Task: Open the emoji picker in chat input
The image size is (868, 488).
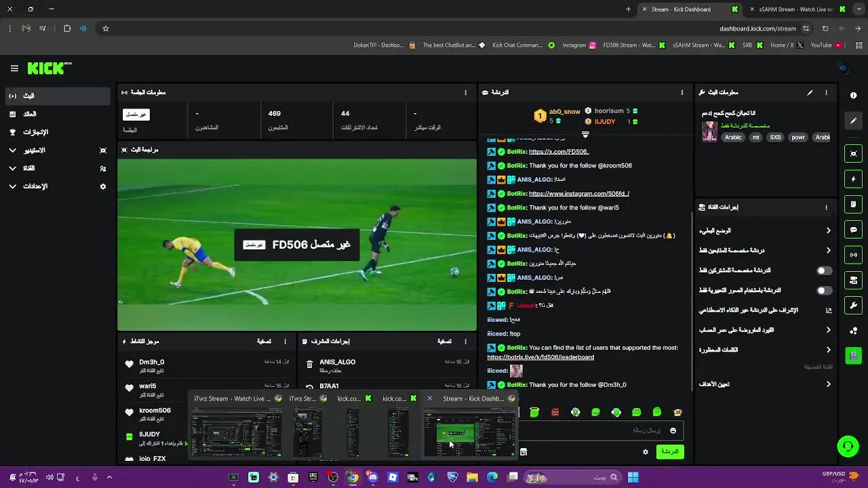Action: pos(673,430)
